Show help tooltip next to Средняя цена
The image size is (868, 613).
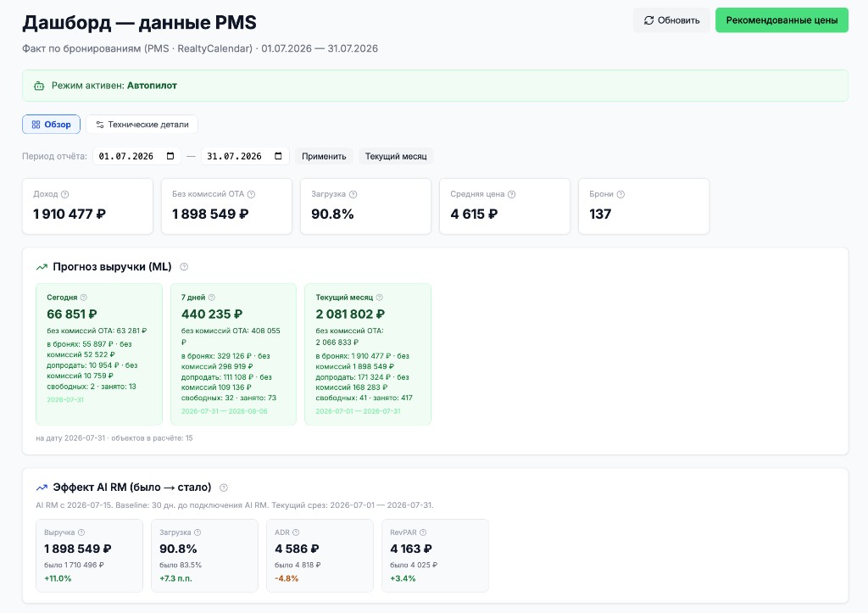[x=511, y=194]
